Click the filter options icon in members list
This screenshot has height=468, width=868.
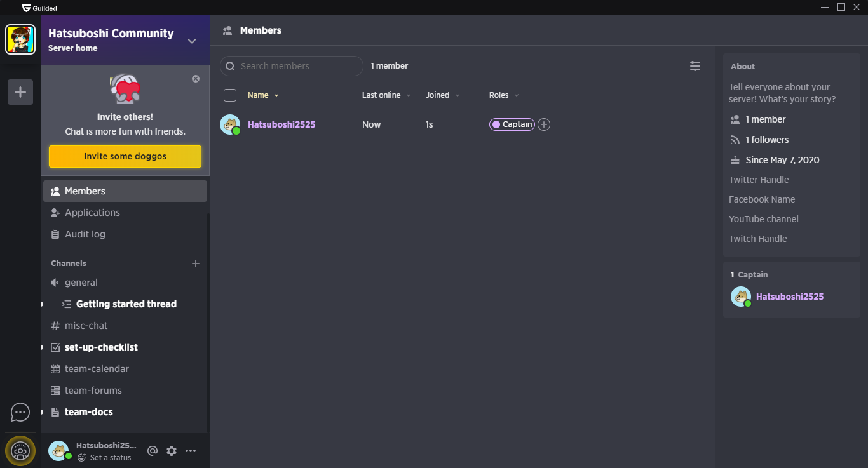pos(695,66)
